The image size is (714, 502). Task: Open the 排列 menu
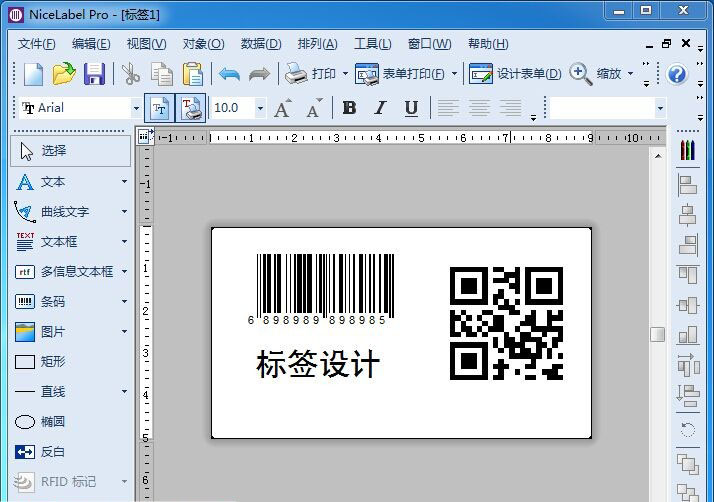pyautogui.click(x=317, y=44)
